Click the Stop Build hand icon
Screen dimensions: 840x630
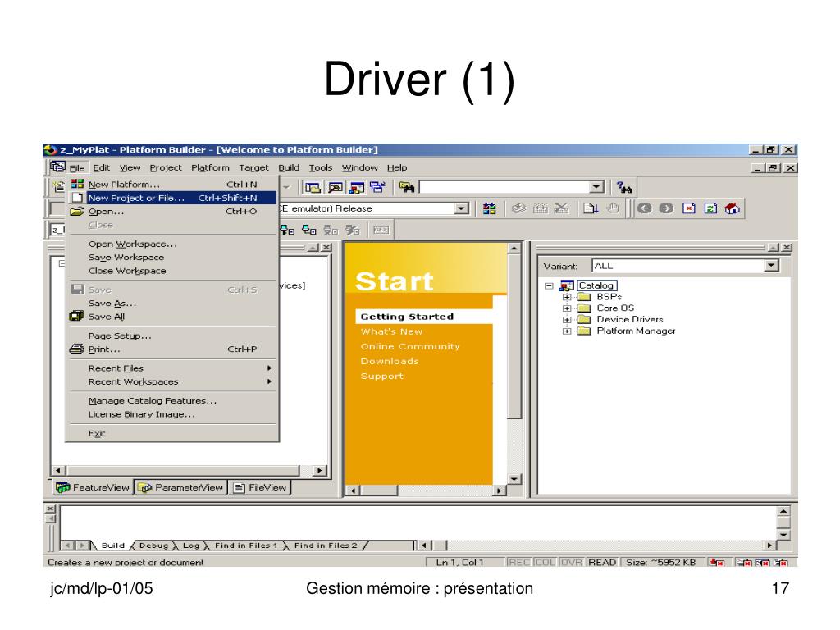pos(613,208)
